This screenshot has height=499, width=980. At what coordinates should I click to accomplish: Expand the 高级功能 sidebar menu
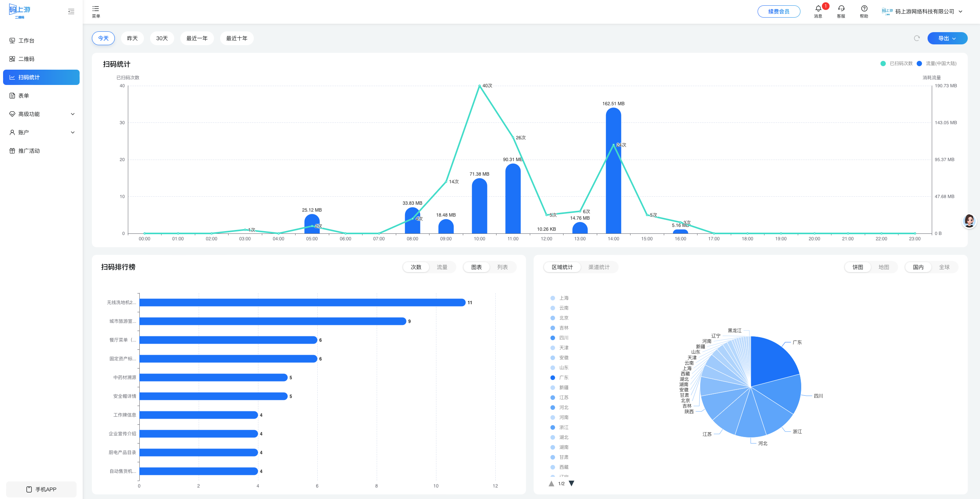pos(41,114)
